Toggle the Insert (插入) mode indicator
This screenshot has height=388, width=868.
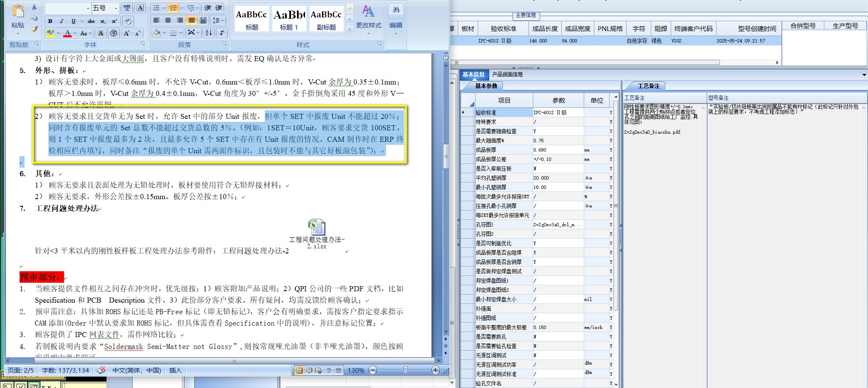coord(175,370)
